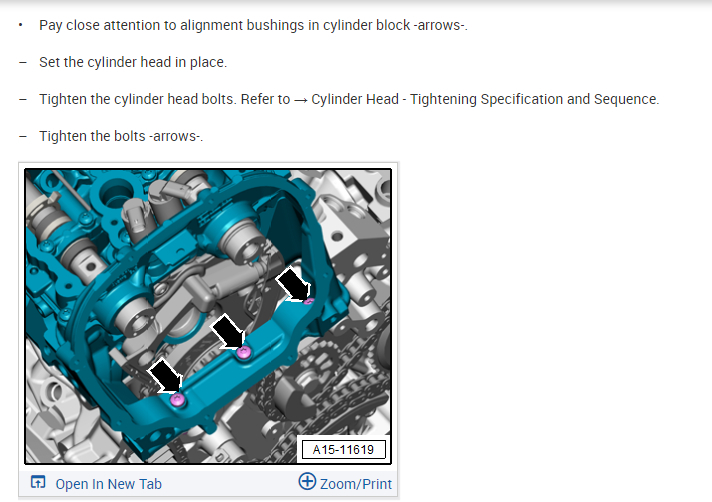Click 'Tighten the cylinder head bolts' sentence

pyautogui.click(x=138, y=99)
